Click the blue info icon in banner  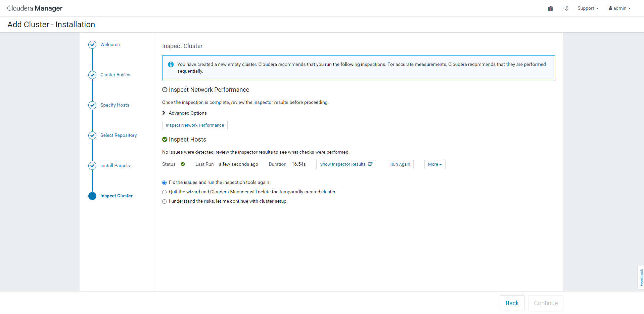pyautogui.click(x=171, y=64)
